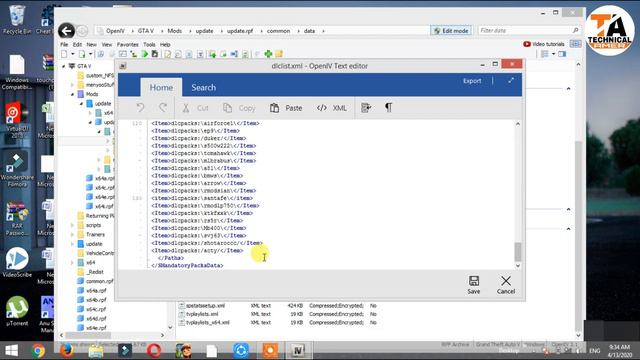Open the Help menu in OpenIV
The height and width of the screenshot is (360, 640).
(165, 44)
